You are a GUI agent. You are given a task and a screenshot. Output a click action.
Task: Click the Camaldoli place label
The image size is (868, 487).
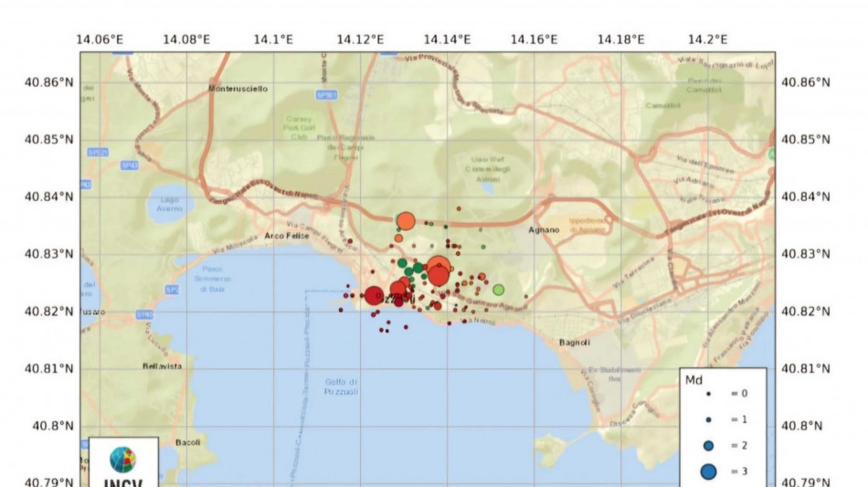[x=662, y=105]
